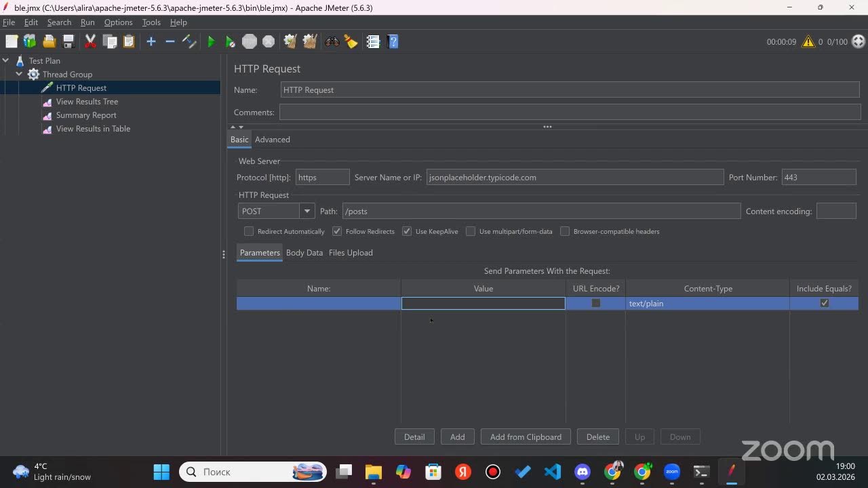Uncheck Follow Redirects checkbox
Screen dimensions: 868x488
coord(337,231)
